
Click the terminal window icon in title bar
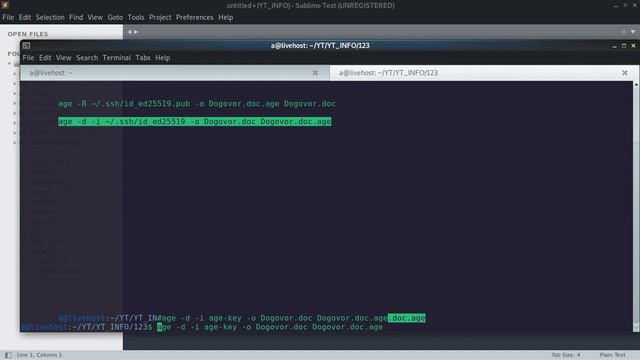pyautogui.click(x=27, y=45)
